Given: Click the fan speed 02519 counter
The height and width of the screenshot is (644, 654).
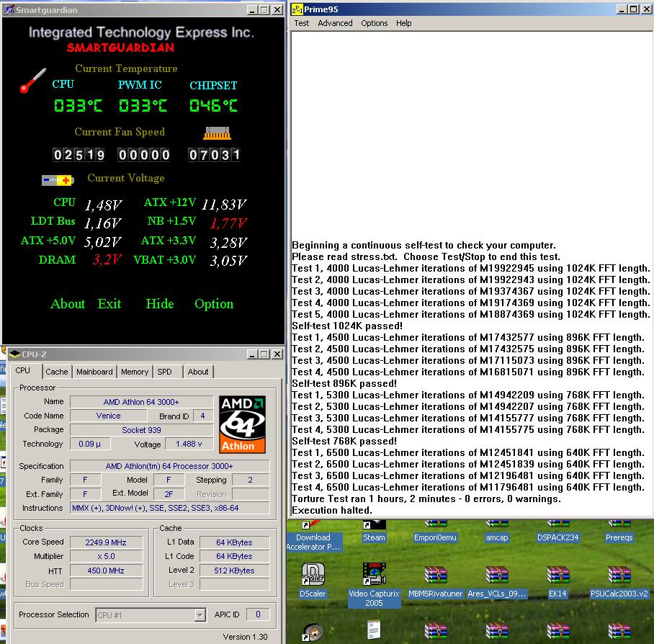Looking at the screenshot, I should coord(79,155).
